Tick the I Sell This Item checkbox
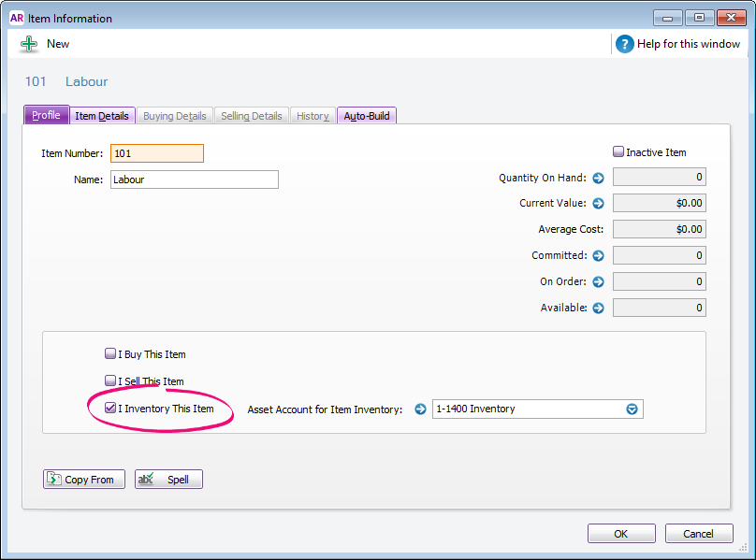Image resolution: width=756 pixels, height=560 pixels. pyautogui.click(x=110, y=381)
